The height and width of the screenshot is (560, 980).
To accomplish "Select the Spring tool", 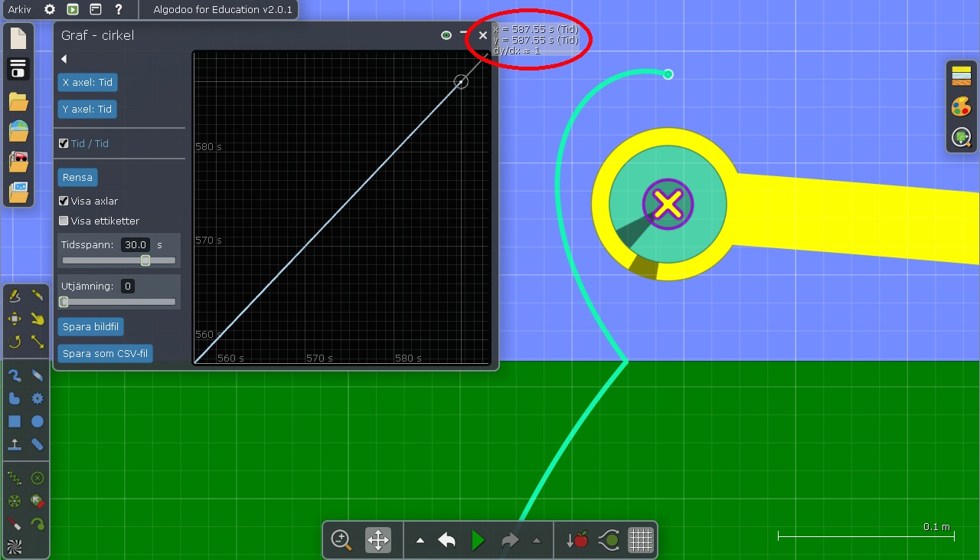I will [x=15, y=478].
